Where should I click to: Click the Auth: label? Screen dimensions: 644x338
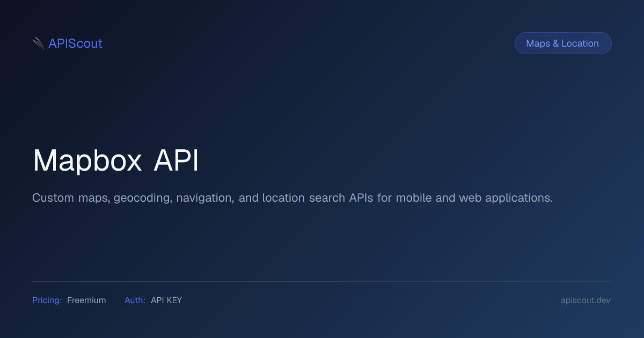[135, 300]
